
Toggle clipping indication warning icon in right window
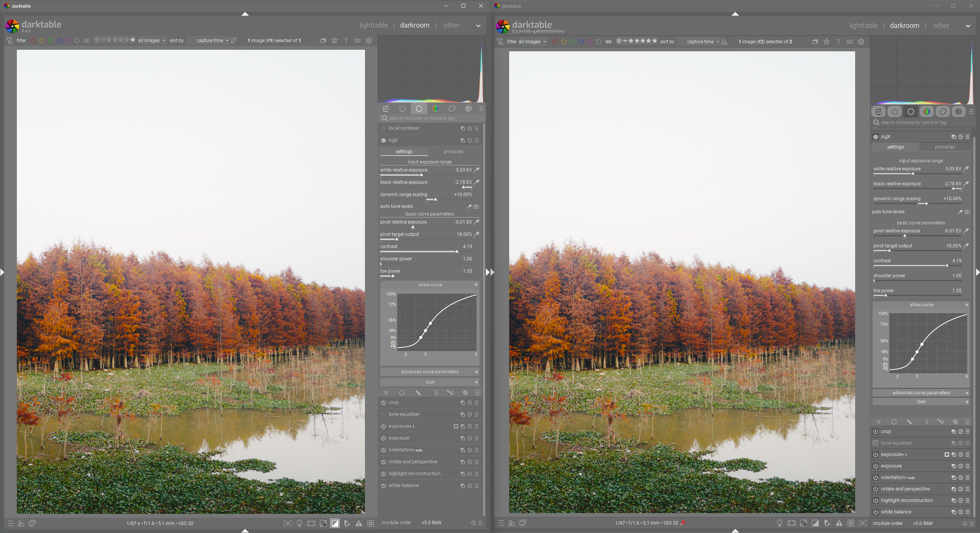[815, 523]
